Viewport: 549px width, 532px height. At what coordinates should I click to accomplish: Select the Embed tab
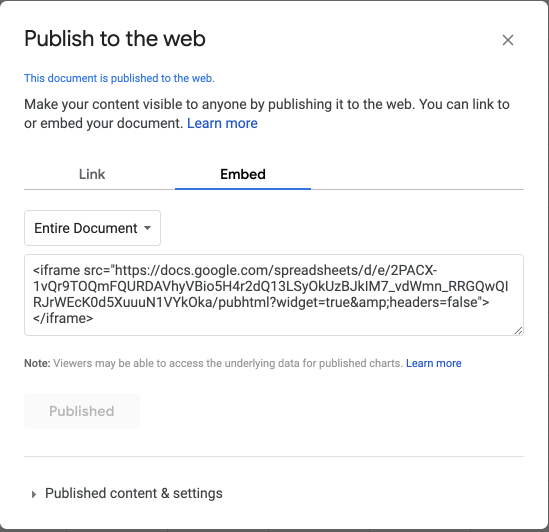click(x=243, y=174)
